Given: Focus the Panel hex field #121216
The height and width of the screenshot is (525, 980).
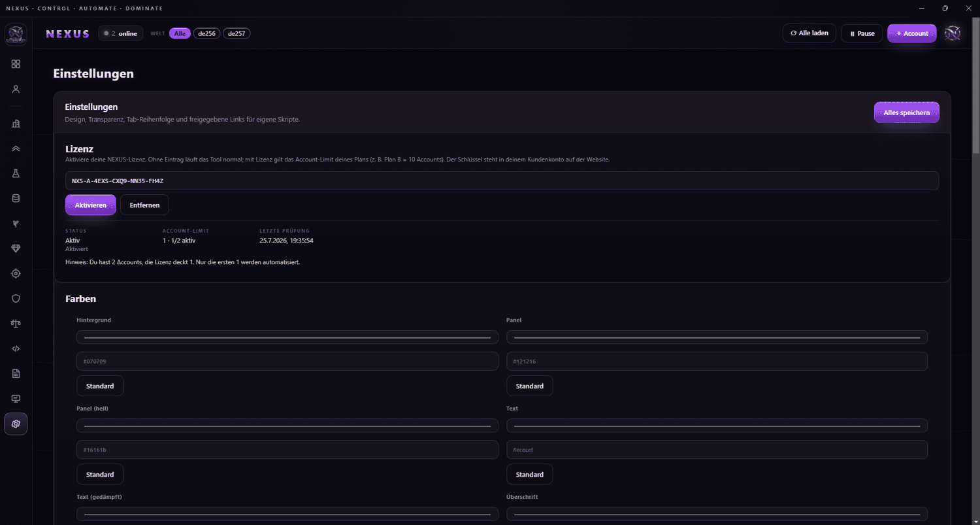Looking at the screenshot, I should tap(717, 362).
